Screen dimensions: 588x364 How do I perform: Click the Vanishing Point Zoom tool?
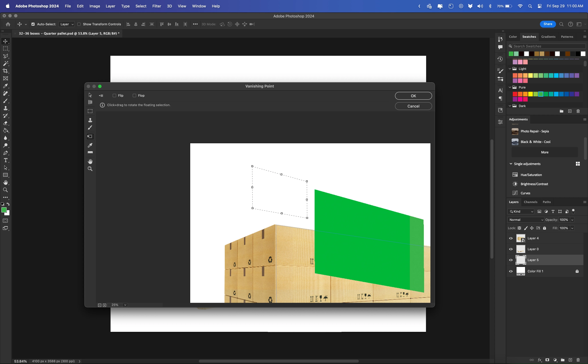(x=90, y=169)
